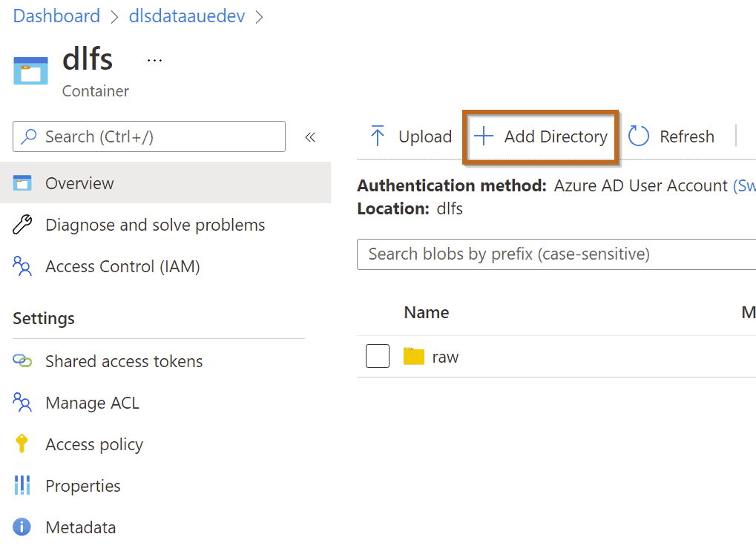Click the dlfs container icon
The width and height of the screenshot is (756, 557).
pyautogui.click(x=31, y=70)
